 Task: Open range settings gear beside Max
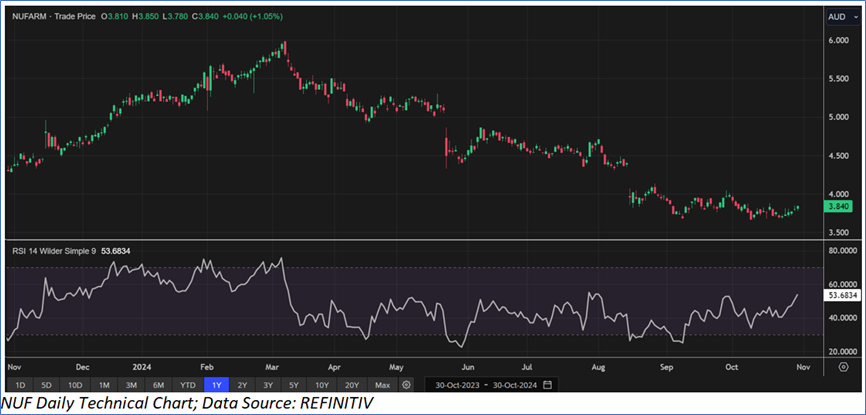406,385
